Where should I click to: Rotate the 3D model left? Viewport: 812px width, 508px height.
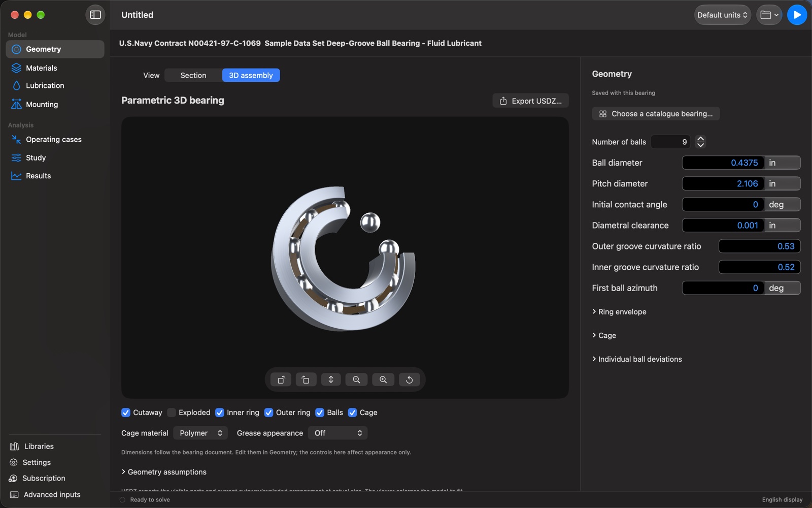281,379
